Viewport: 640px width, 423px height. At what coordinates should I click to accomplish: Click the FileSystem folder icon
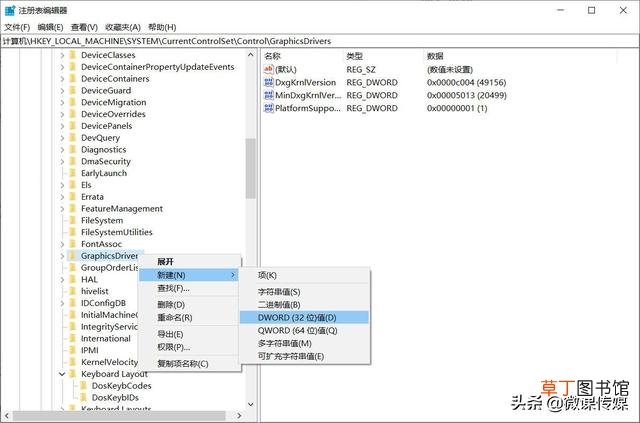(73, 220)
